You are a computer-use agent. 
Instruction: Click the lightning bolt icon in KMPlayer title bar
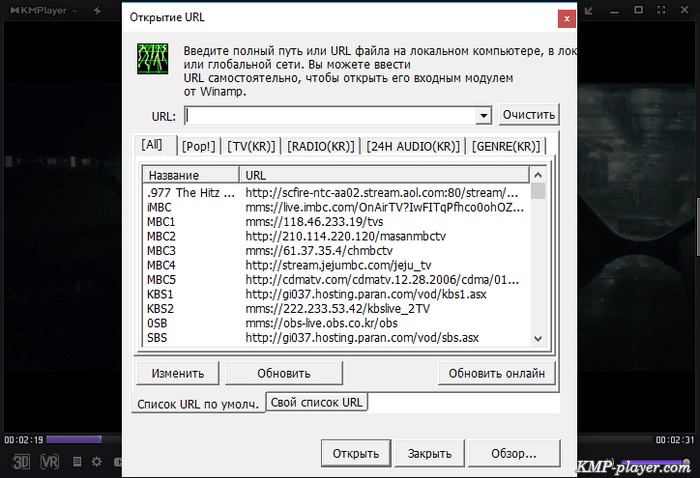click(97, 10)
